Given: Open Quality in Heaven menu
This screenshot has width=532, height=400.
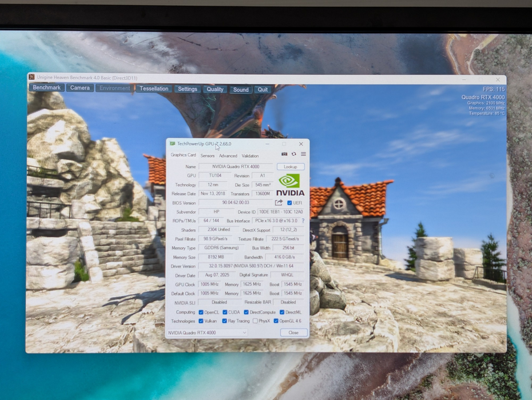Looking at the screenshot, I should (215, 89).
